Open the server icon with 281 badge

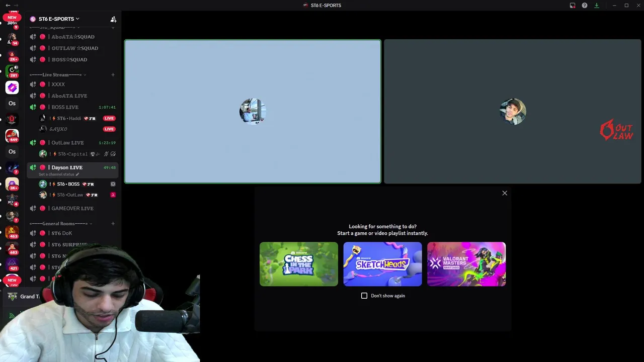coord(12,71)
